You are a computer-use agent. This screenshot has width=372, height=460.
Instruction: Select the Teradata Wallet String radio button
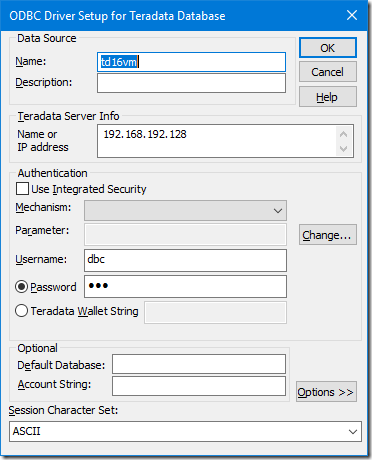point(21,311)
